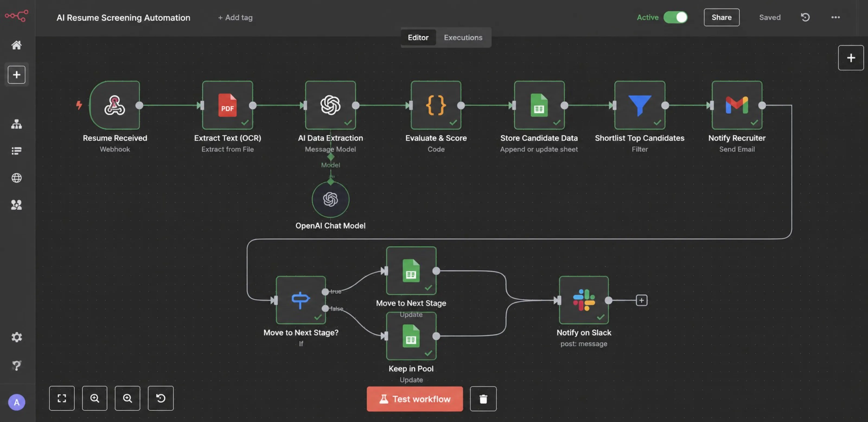The height and width of the screenshot is (422, 868).
Task: Open the help question mark icon
Action: coord(17,365)
